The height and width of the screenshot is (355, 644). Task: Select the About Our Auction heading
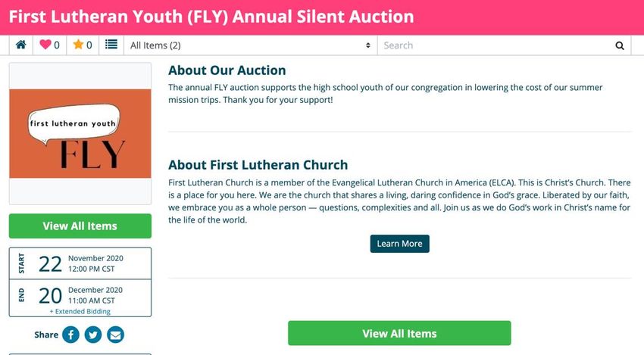tap(227, 70)
